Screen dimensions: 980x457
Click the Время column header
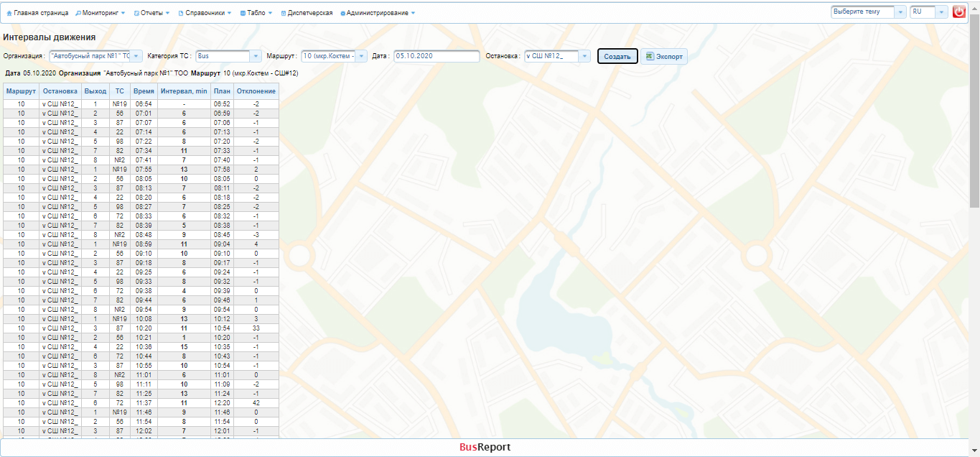tap(144, 91)
